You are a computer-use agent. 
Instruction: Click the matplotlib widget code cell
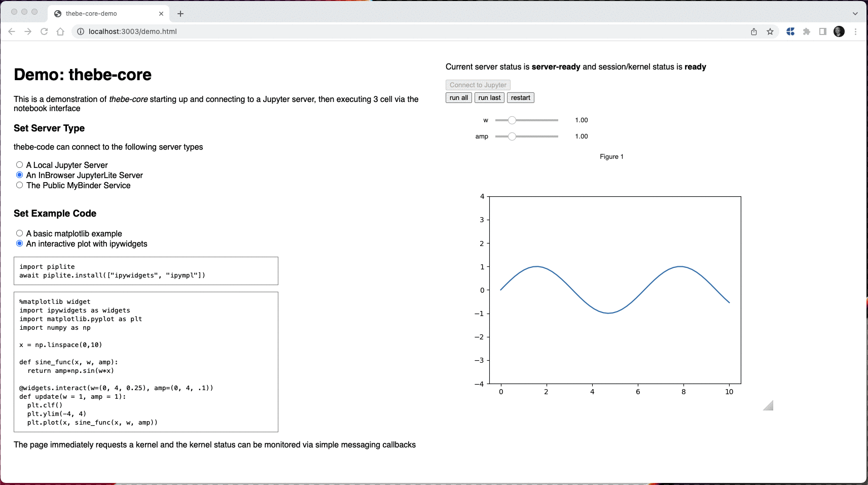pos(146,362)
